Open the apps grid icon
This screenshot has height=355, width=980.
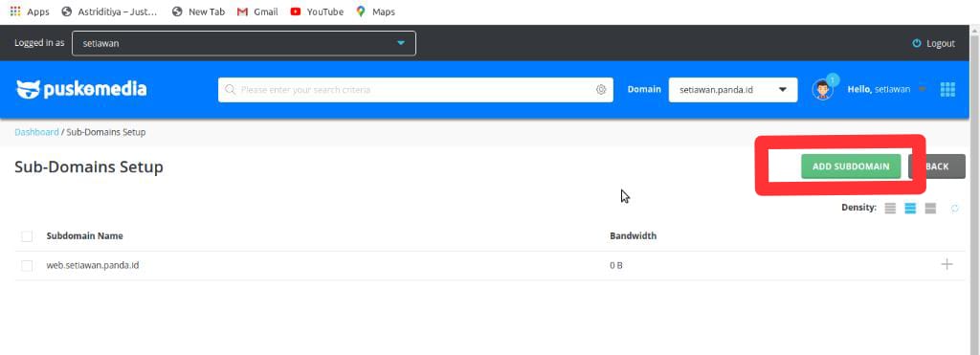(x=947, y=89)
